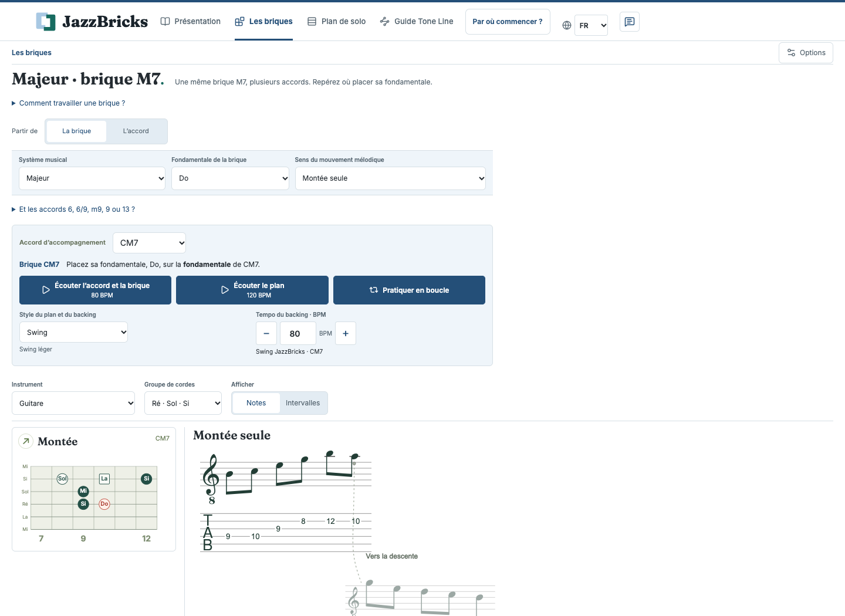
Task: Display Intervalles instead of notes
Action: 303,403
